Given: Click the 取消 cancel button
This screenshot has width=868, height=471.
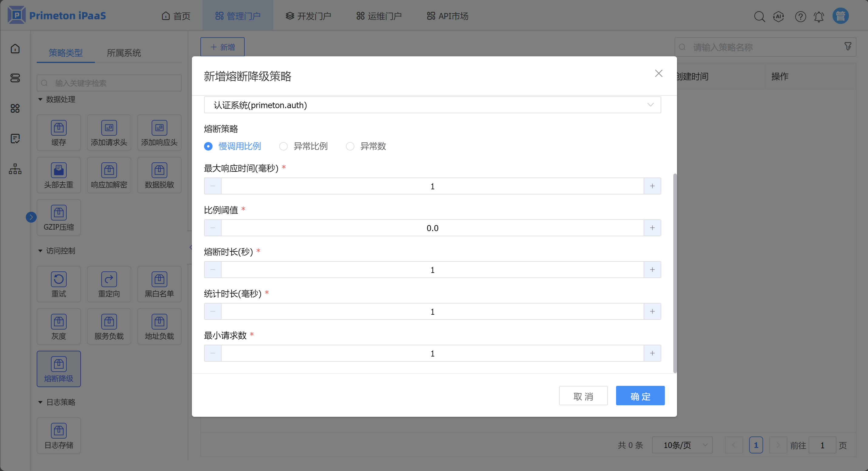Looking at the screenshot, I should coord(583,396).
